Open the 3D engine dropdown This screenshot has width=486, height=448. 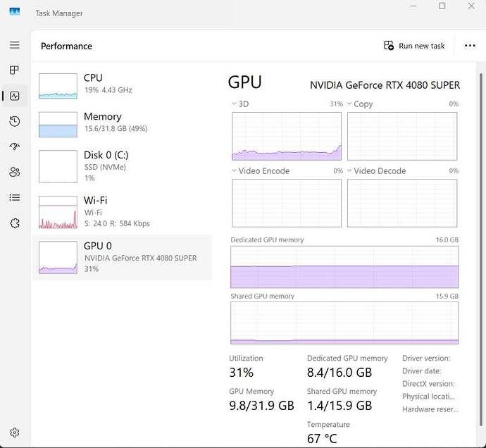pyautogui.click(x=234, y=104)
